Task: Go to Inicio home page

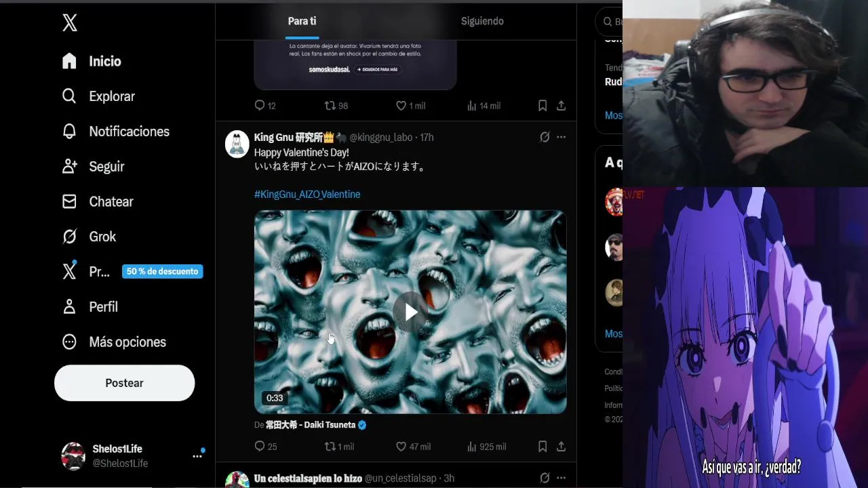Action: pyautogui.click(x=92, y=61)
